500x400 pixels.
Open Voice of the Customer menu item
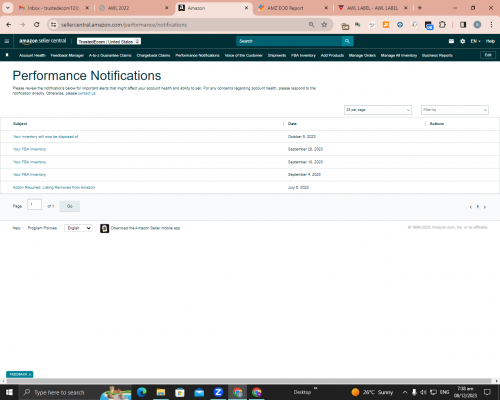[244, 55]
